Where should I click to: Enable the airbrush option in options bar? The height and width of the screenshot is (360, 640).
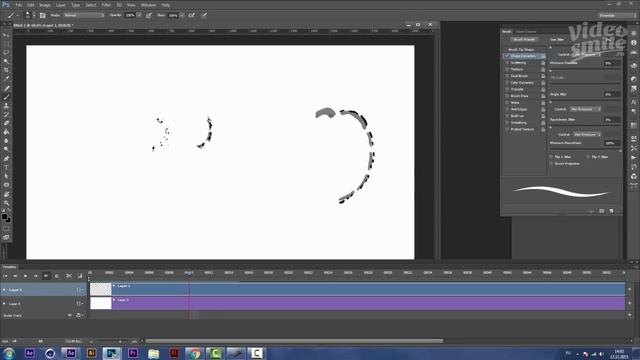191,16
